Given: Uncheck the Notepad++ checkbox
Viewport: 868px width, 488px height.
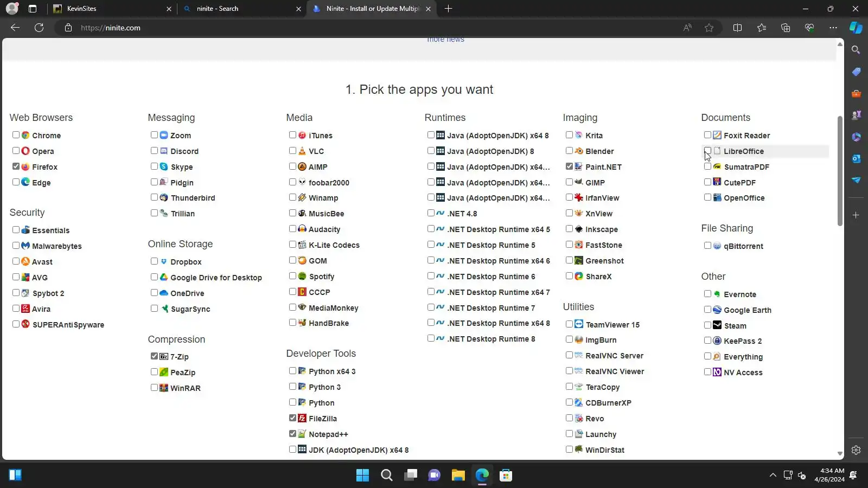Looking at the screenshot, I should (292, 434).
